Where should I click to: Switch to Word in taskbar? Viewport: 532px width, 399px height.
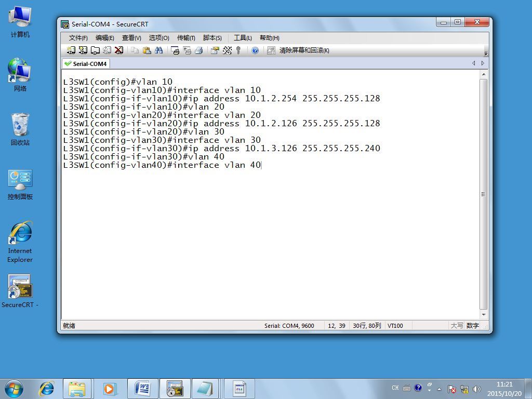pyautogui.click(x=142, y=389)
